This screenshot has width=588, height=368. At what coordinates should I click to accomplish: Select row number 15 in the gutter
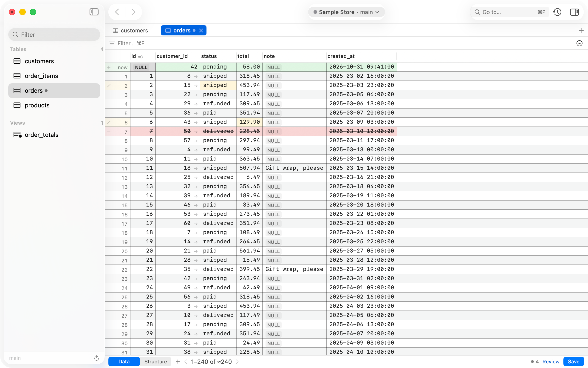coord(117,205)
